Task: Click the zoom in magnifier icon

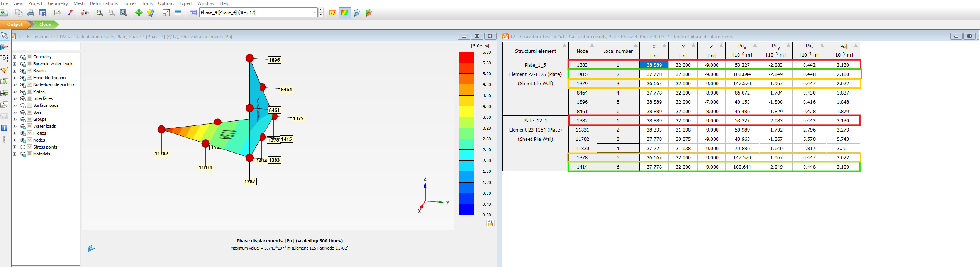Action: (100, 13)
